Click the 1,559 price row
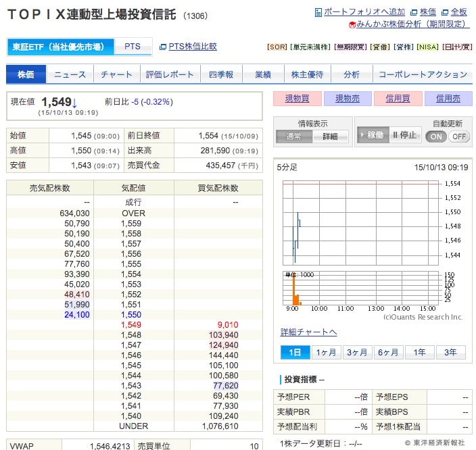 coord(135,224)
